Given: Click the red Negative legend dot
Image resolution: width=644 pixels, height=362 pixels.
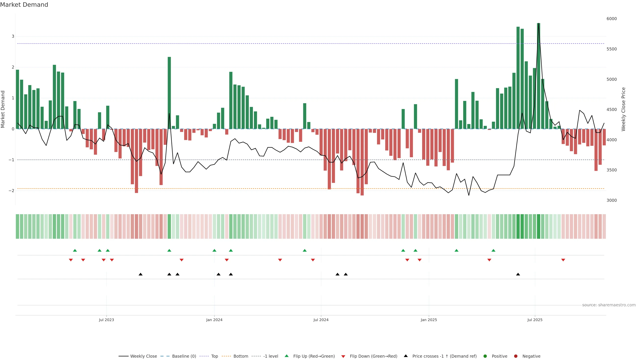Looking at the screenshot, I should point(516,356).
